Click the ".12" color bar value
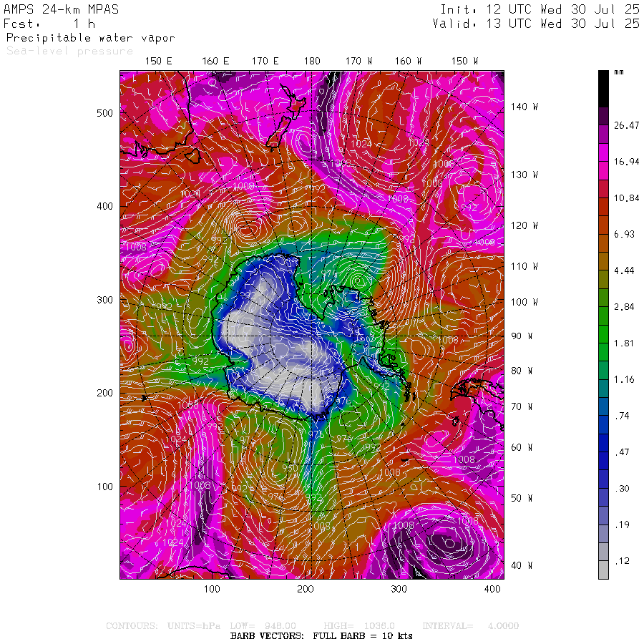The height and width of the screenshot is (644, 644). coord(622,560)
